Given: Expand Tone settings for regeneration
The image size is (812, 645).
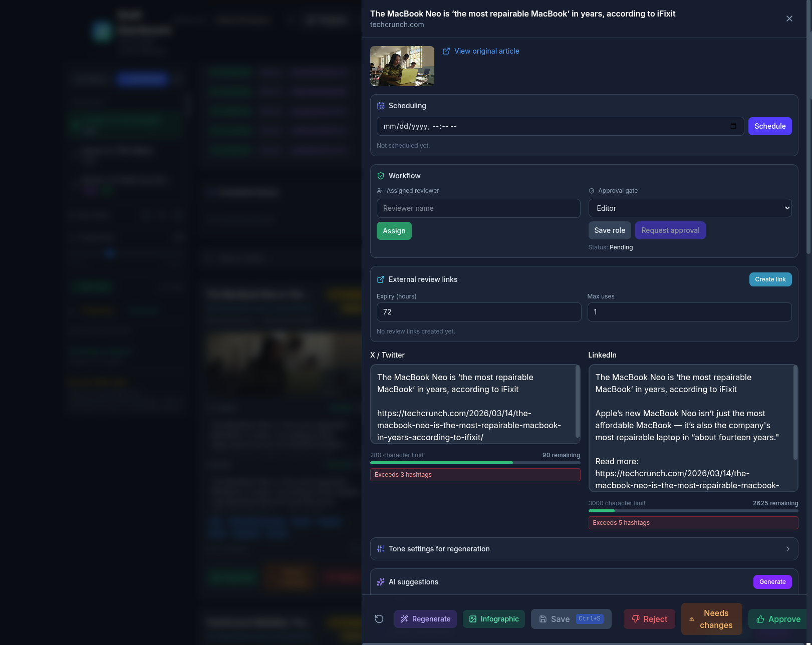Looking at the screenshot, I should (584, 548).
